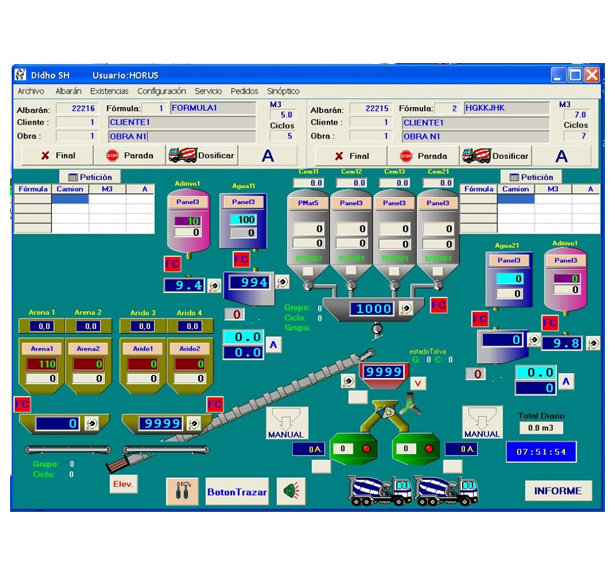This screenshot has height=574, width=615.
Task: Click the left Petición button
Action: click(x=90, y=177)
